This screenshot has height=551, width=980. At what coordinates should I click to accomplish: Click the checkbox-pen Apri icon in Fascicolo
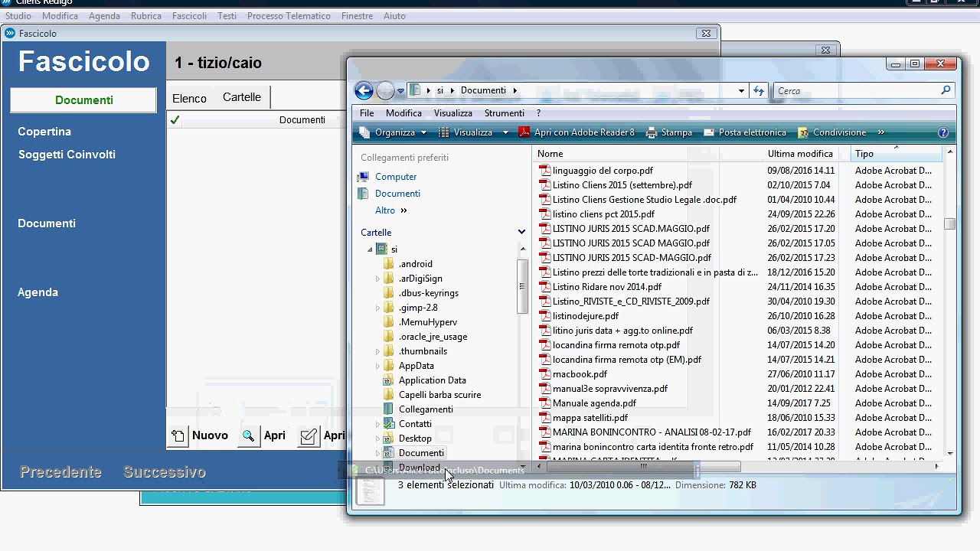pyautogui.click(x=309, y=436)
